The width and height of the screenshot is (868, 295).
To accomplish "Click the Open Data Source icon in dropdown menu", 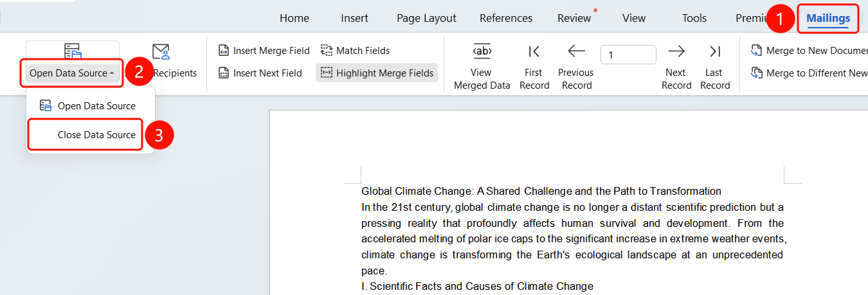I will 46,105.
